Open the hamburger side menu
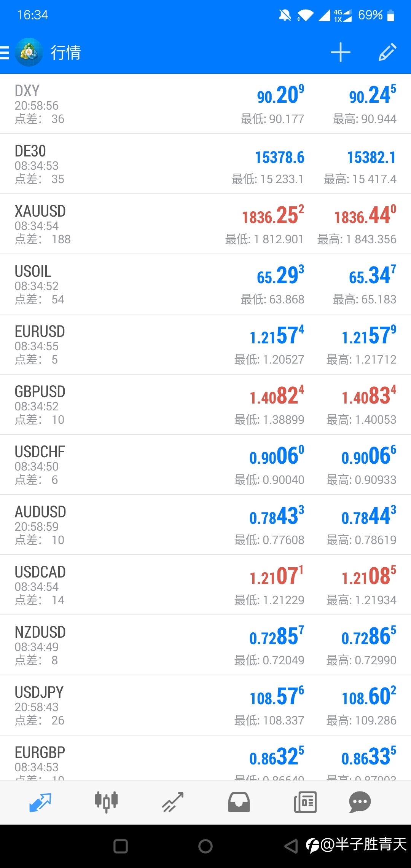Image resolution: width=411 pixels, height=868 pixels. click(x=5, y=53)
